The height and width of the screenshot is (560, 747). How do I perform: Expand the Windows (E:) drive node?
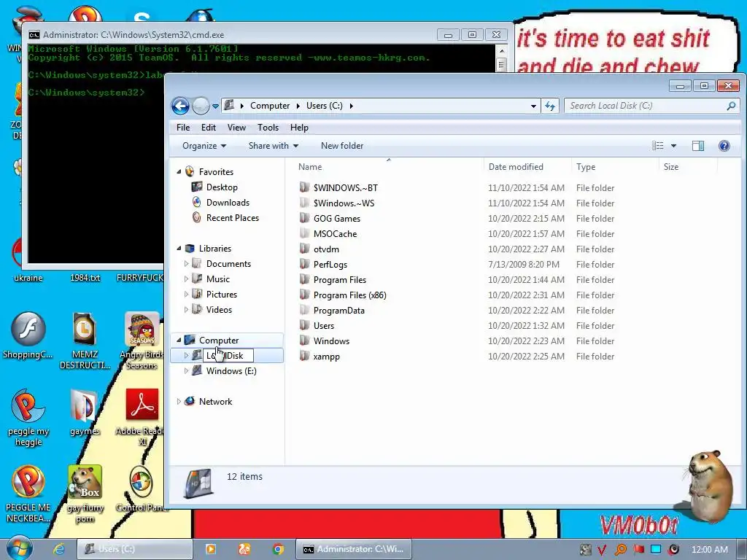(x=186, y=370)
